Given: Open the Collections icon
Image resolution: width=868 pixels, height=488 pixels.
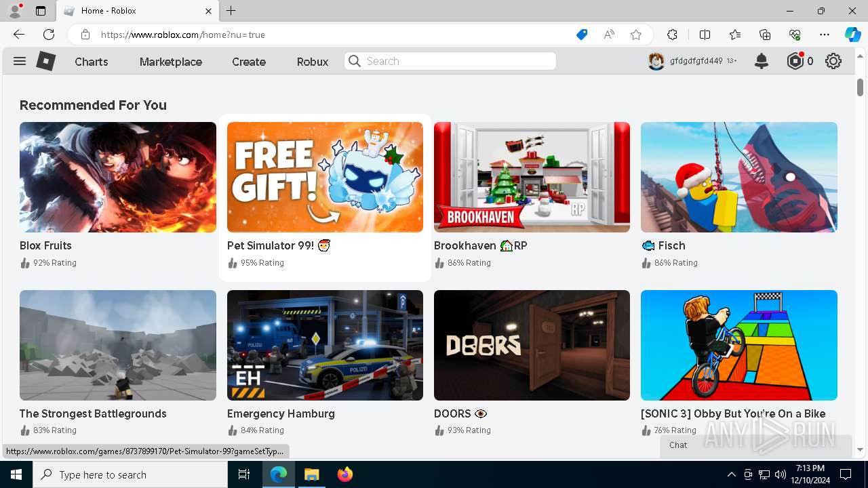Looking at the screenshot, I should pos(765,35).
